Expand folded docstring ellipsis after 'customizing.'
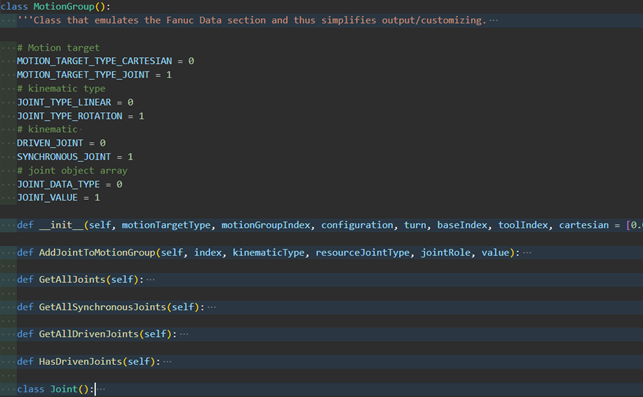Screen dimensions: 643x397 493,21
